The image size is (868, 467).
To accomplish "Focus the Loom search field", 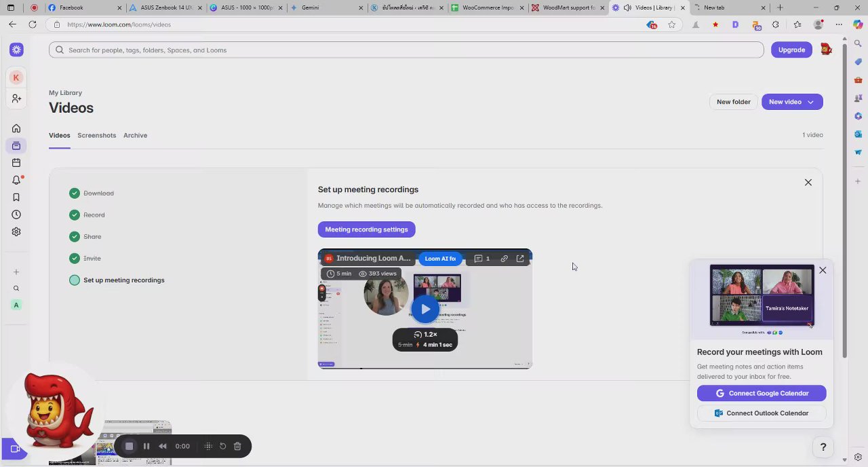I will pos(406,50).
